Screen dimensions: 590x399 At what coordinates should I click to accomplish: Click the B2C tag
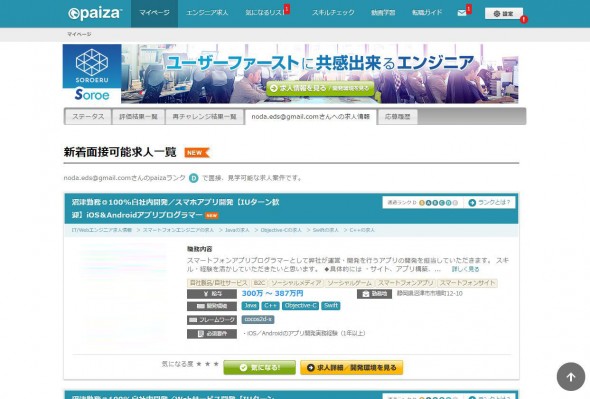[x=259, y=283]
